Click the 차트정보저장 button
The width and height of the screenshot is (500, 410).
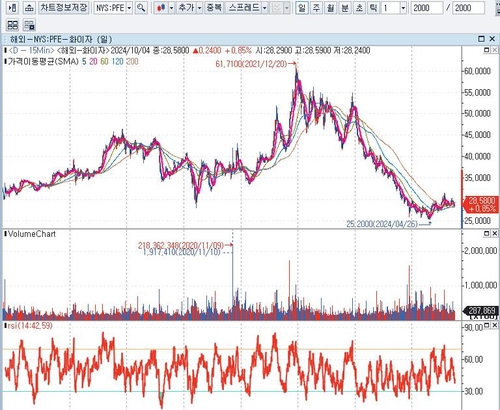(64, 8)
